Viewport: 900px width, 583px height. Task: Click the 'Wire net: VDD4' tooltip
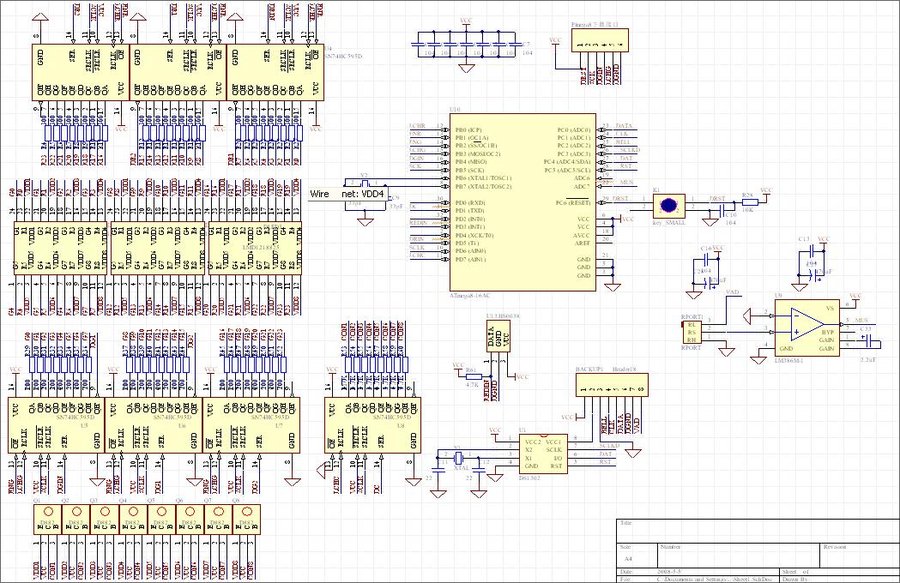tap(347, 193)
